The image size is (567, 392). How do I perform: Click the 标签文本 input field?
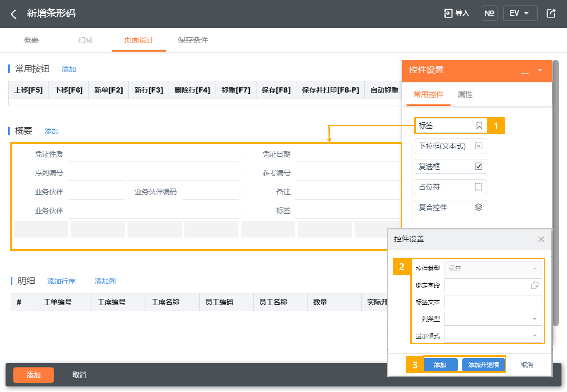click(493, 302)
